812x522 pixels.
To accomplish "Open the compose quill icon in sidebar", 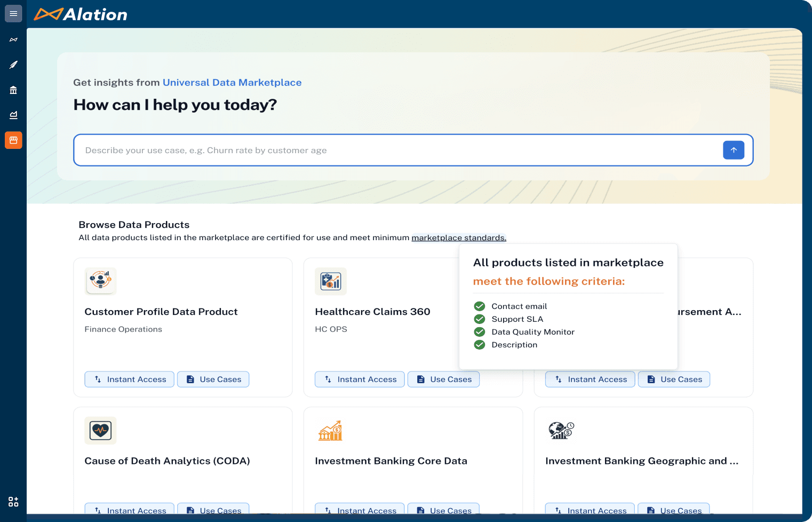I will point(13,65).
